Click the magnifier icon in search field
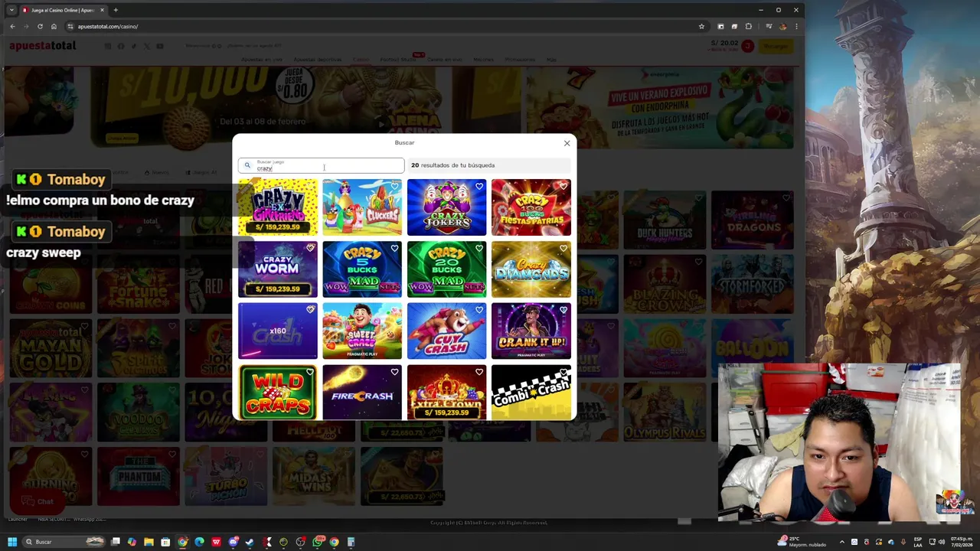The image size is (980, 551). click(x=247, y=165)
